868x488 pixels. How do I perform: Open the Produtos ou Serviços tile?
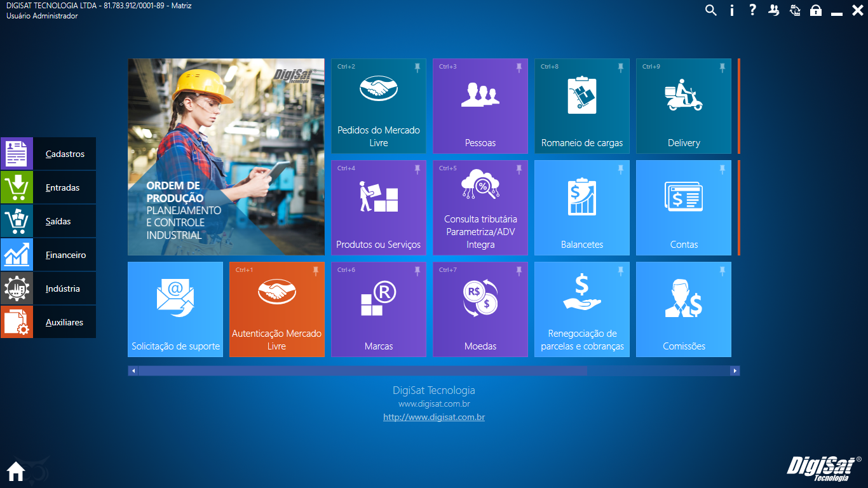click(379, 208)
